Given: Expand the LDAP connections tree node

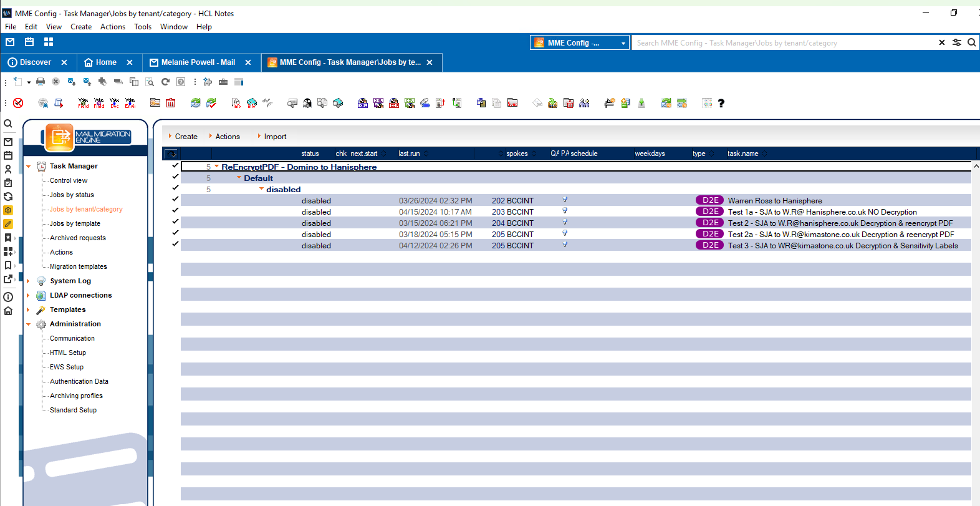Looking at the screenshot, I should (x=29, y=296).
